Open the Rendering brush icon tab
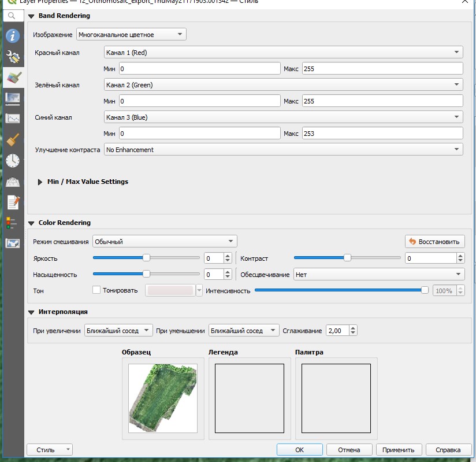 coord(12,139)
